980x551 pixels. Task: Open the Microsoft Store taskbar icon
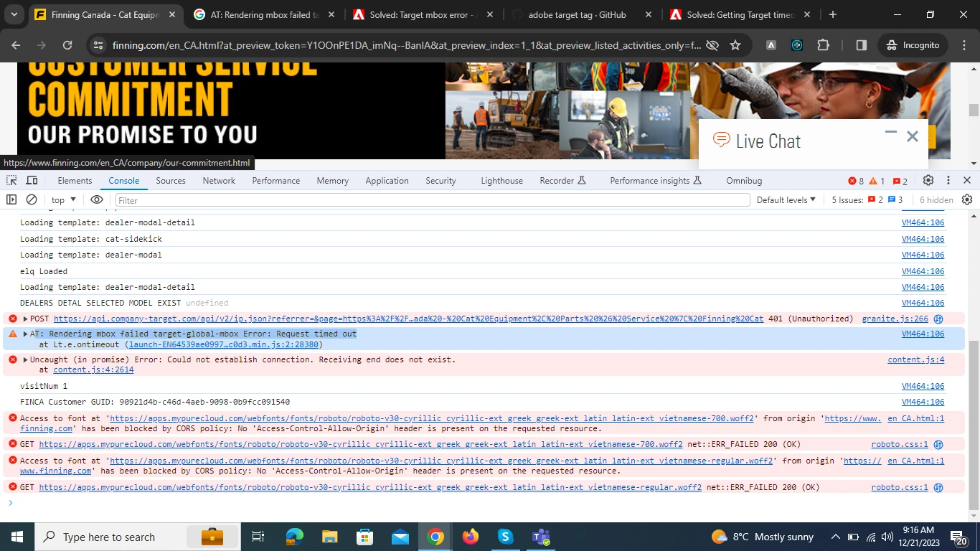point(364,537)
